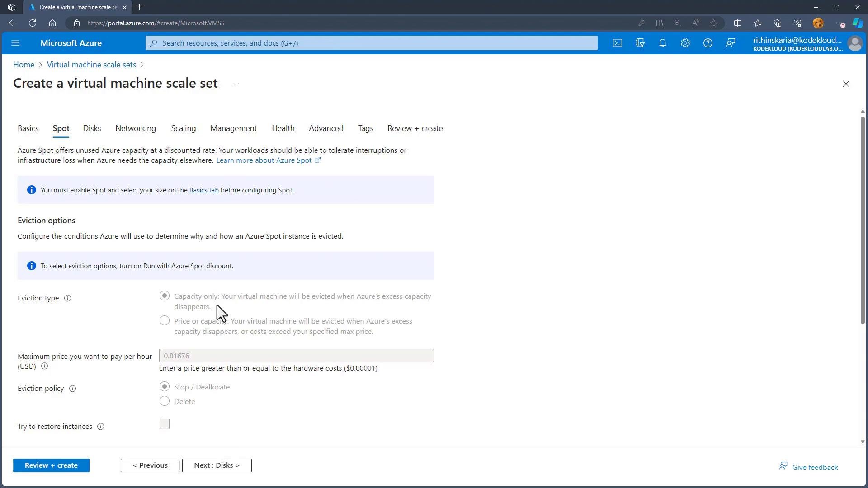The image size is (868, 488).
Task: Open the Azure portal hamburger menu
Action: (15, 43)
